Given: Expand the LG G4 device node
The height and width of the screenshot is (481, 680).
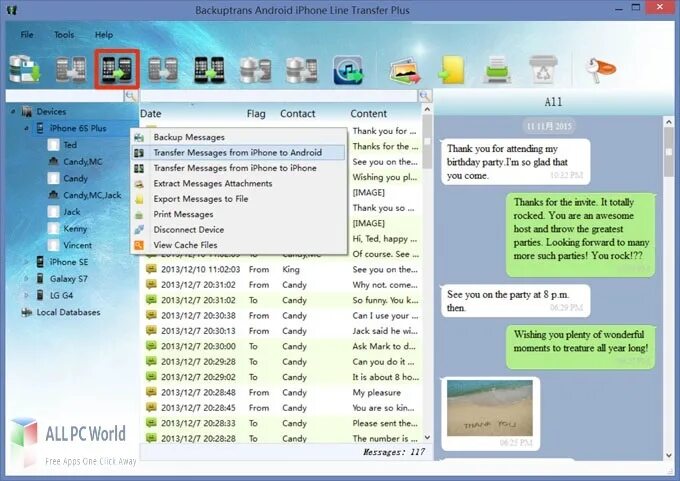Looking at the screenshot, I should [x=26, y=295].
